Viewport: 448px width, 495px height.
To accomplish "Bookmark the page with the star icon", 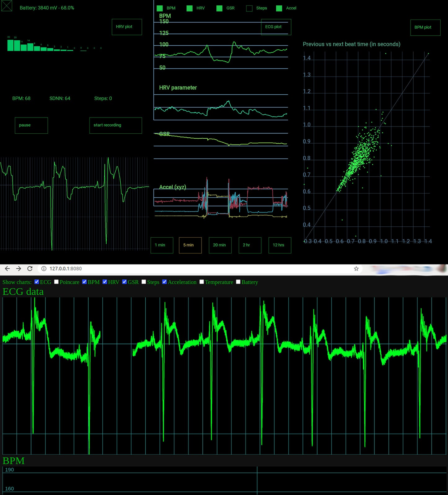I will click(x=356, y=269).
